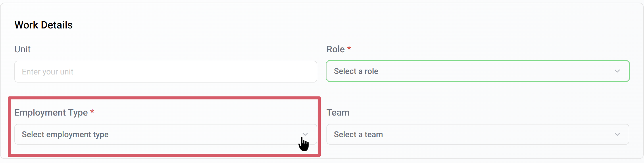This screenshot has width=644, height=163.
Task: Click the Role field label
Action: coord(335,49)
